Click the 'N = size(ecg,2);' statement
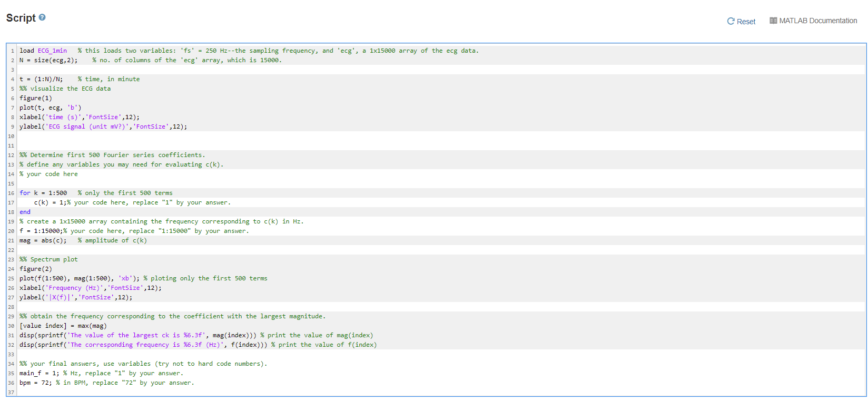Screen dimensions: 868x400 point(48,60)
